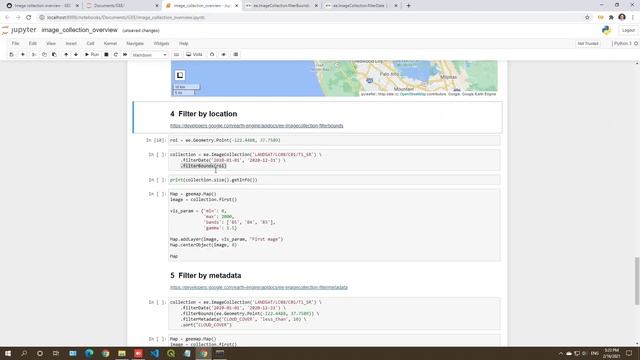Open browser extensions puzzle icon

611,18
